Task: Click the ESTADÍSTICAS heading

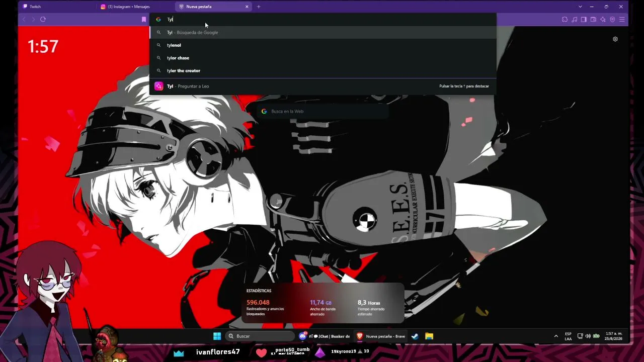Action: [x=259, y=291]
